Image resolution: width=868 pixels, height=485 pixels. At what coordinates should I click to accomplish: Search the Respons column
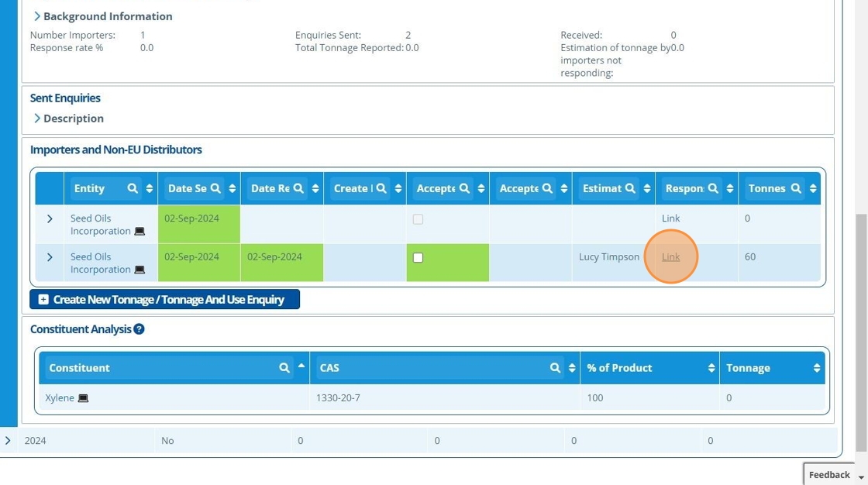tap(713, 188)
